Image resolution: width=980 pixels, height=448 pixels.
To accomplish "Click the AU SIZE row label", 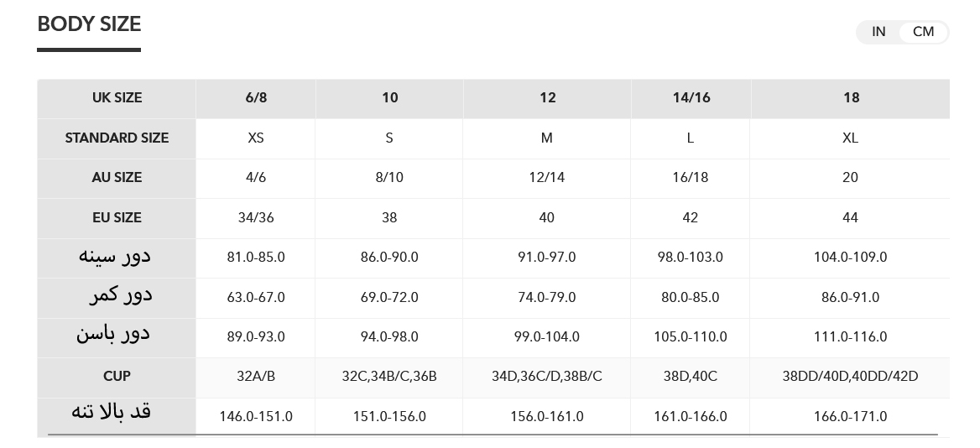I will click(x=117, y=177).
